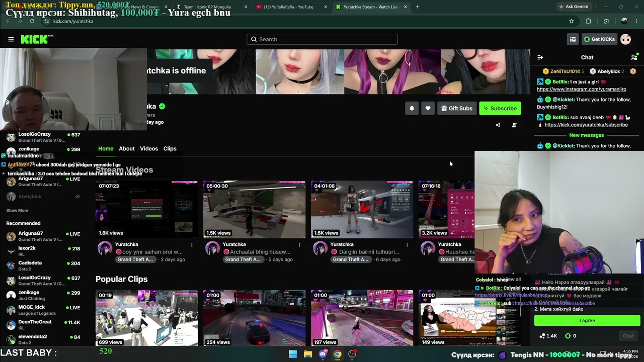Open options for the 05:00:30 stream video
This screenshot has width=644, height=362.
coord(299,245)
